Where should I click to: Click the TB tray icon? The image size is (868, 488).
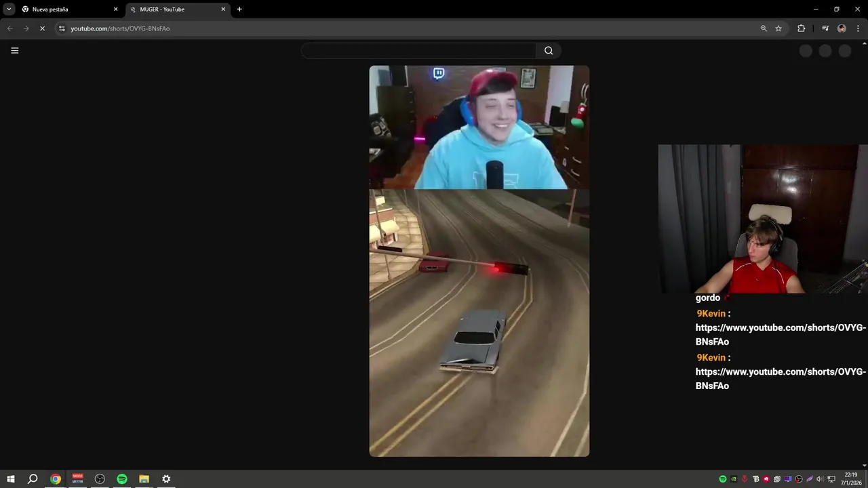coord(755,479)
